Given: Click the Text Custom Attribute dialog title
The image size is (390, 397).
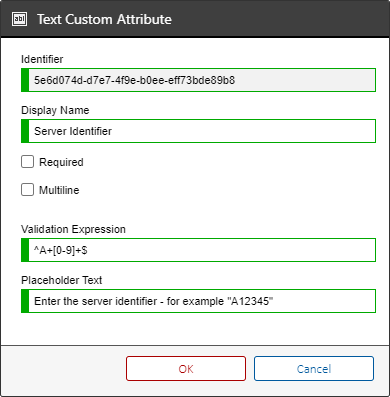Looking at the screenshot, I should coord(104,19).
